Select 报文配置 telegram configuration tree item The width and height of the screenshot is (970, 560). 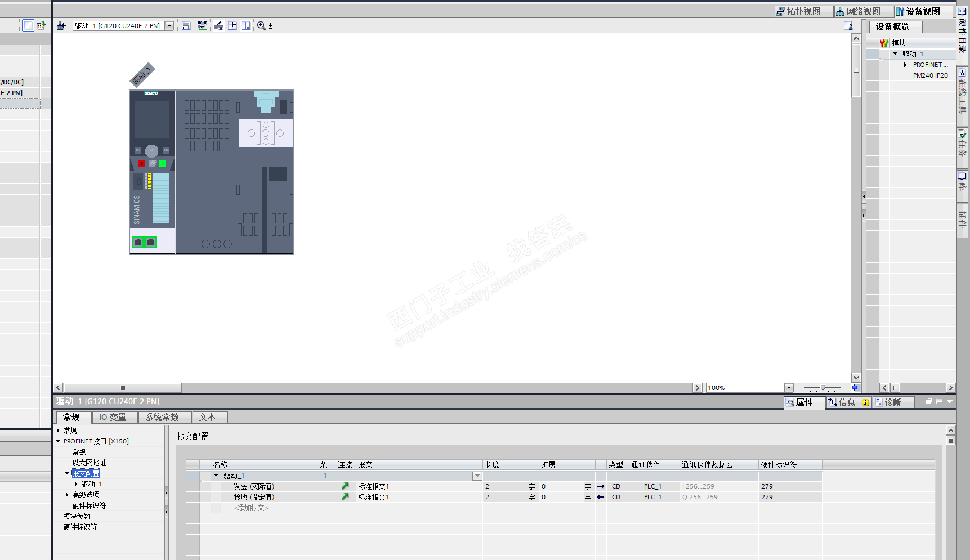tap(86, 473)
